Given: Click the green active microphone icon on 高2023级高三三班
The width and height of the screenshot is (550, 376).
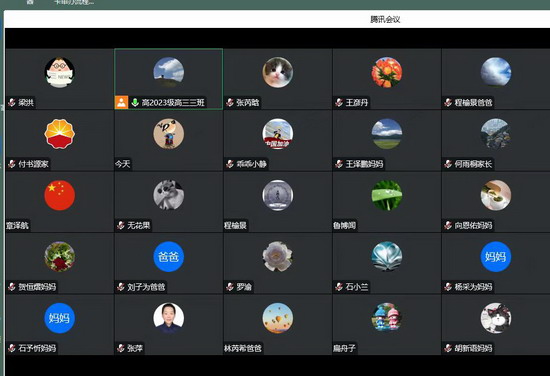Looking at the screenshot, I should [135, 102].
